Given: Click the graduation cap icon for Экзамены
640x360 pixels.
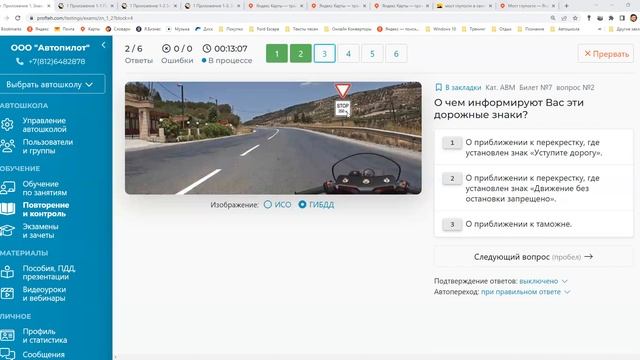Looking at the screenshot, I should coord(7,230).
